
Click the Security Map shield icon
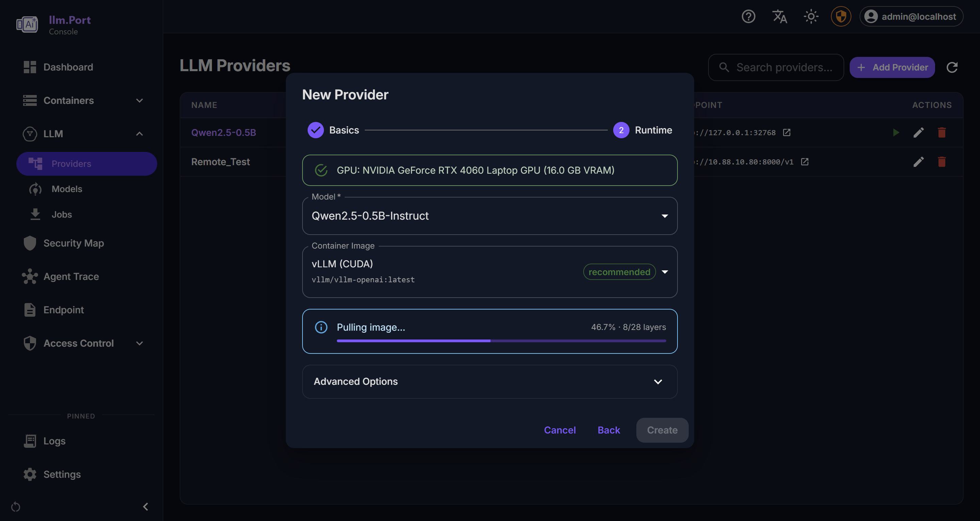pyautogui.click(x=30, y=243)
